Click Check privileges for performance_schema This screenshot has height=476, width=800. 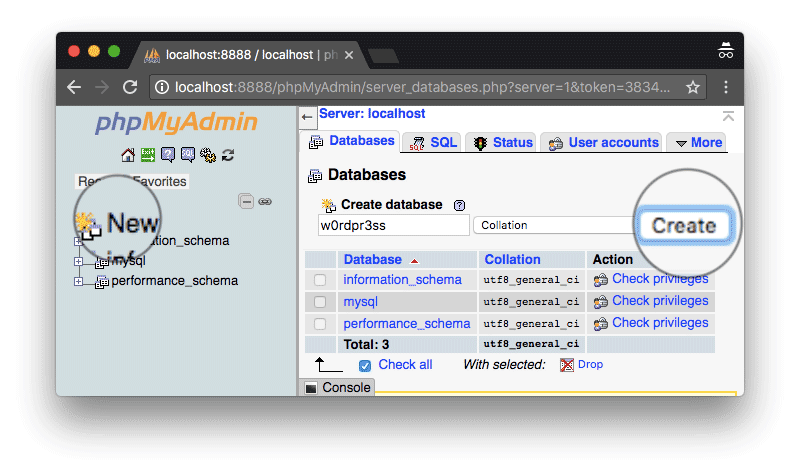point(660,323)
